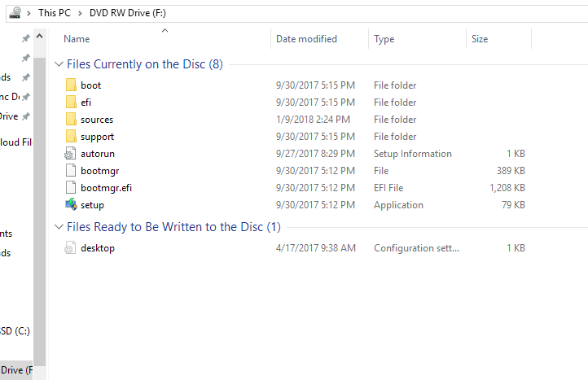Select the boot folder icon
The height and width of the screenshot is (380, 588).
[71, 85]
